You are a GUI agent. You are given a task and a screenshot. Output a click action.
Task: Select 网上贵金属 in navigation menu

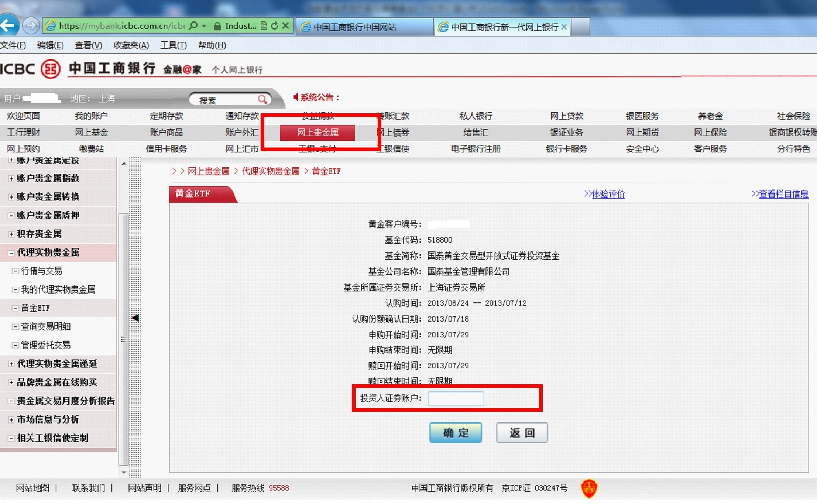pos(317,133)
